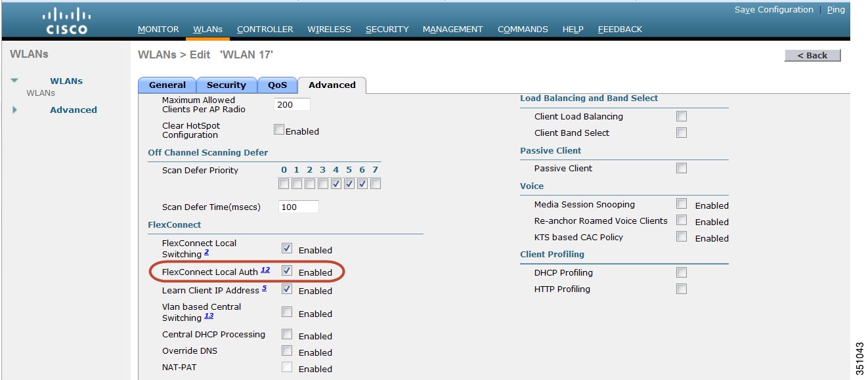Uncheck Scan Defer Priority 4
Screen dimensions: 868x380
336,184
